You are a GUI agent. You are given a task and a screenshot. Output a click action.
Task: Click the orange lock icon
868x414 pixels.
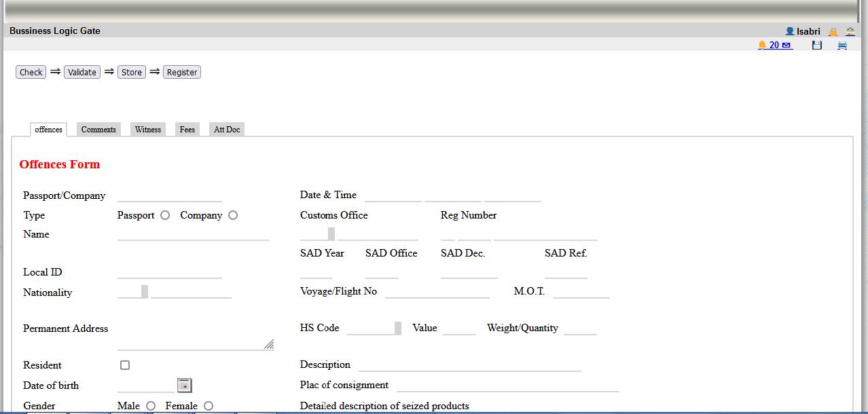point(833,31)
